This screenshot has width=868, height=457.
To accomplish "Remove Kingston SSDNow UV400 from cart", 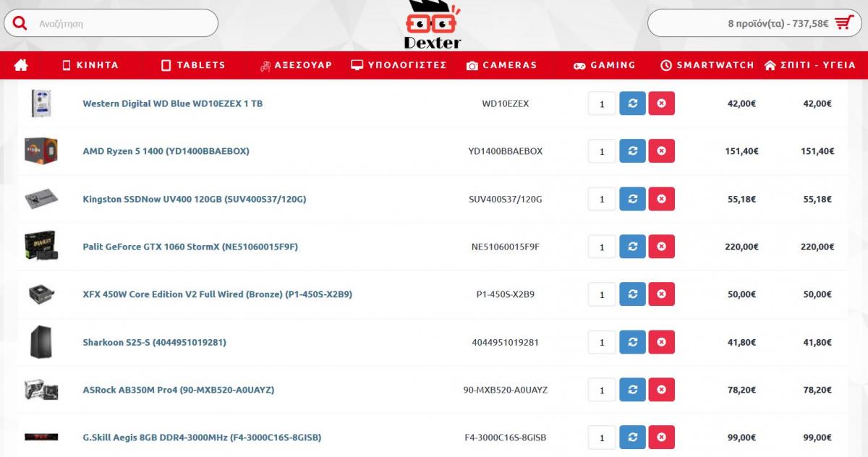I will 661,199.
